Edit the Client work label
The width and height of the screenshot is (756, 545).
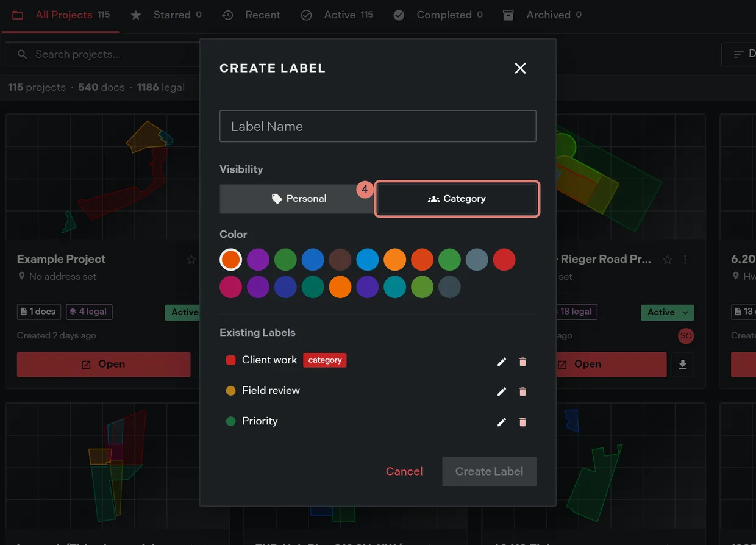[502, 362]
